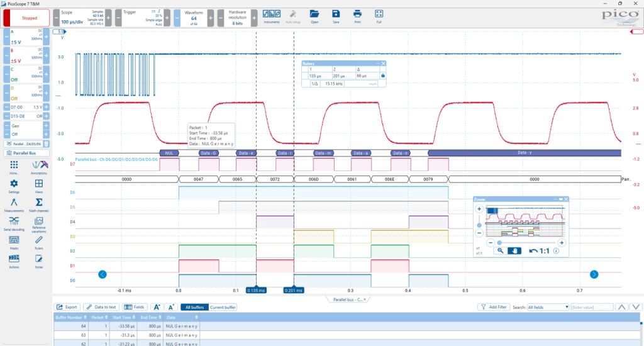
Task: Select the Current buffer filter
Action: (x=223, y=308)
